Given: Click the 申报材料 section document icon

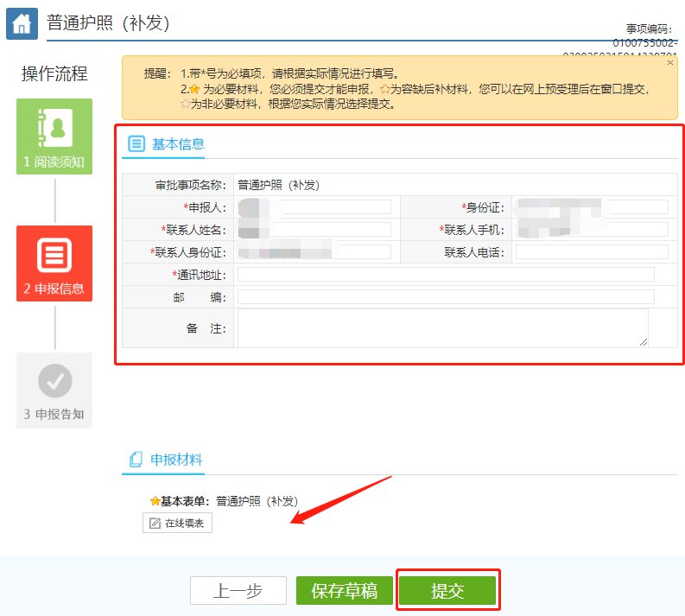Looking at the screenshot, I should point(136,460).
